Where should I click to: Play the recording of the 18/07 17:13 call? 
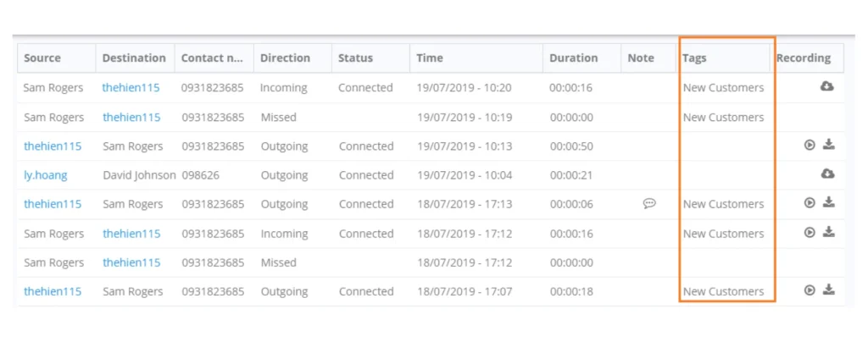click(x=810, y=203)
